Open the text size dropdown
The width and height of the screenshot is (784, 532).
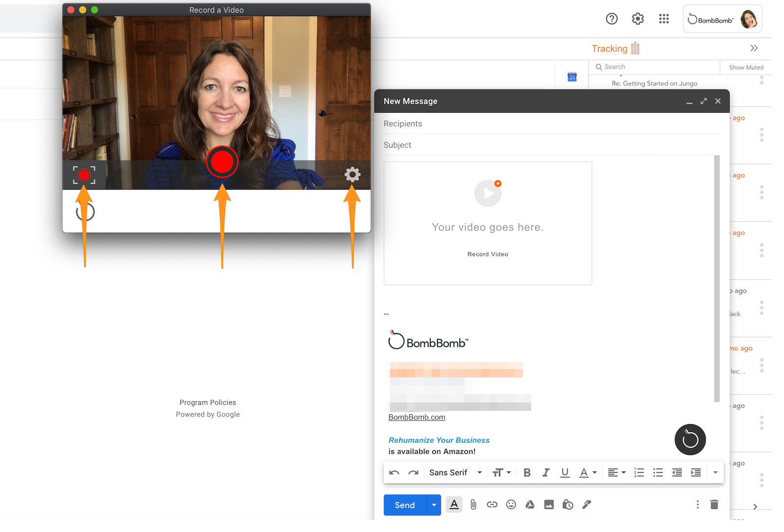pos(501,473)
